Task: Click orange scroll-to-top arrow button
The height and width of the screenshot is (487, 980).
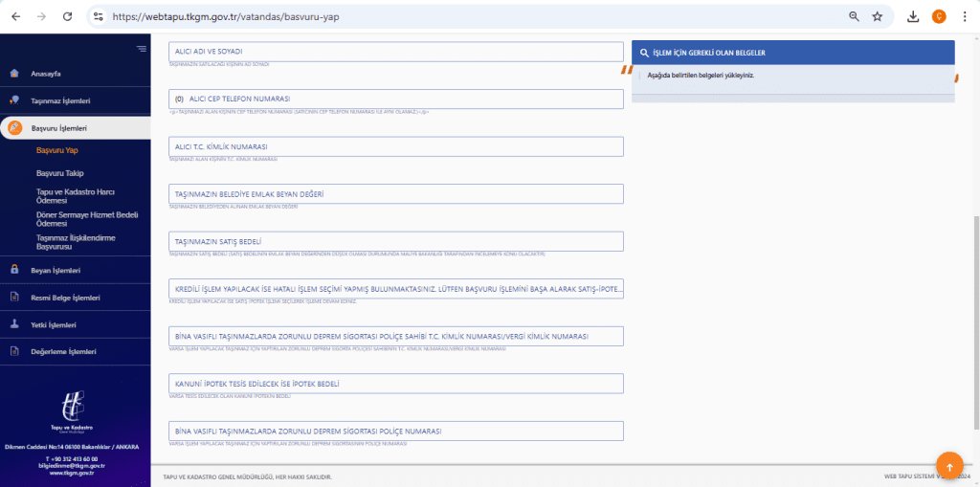Action: click(949, 466)
